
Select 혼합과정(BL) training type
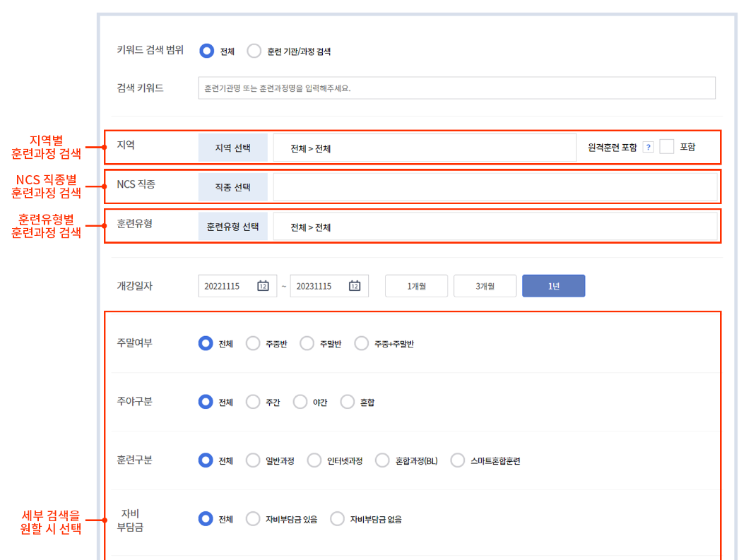382,460
